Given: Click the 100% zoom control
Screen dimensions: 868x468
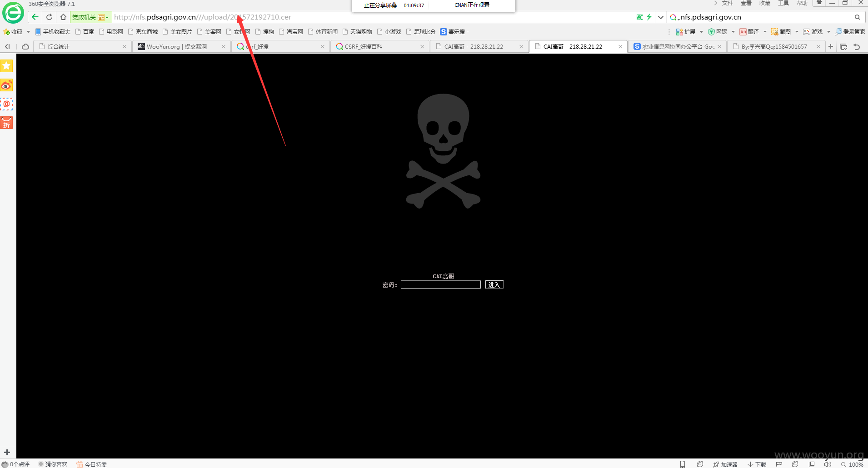Looking at the screenshot, I should [853, 464].
